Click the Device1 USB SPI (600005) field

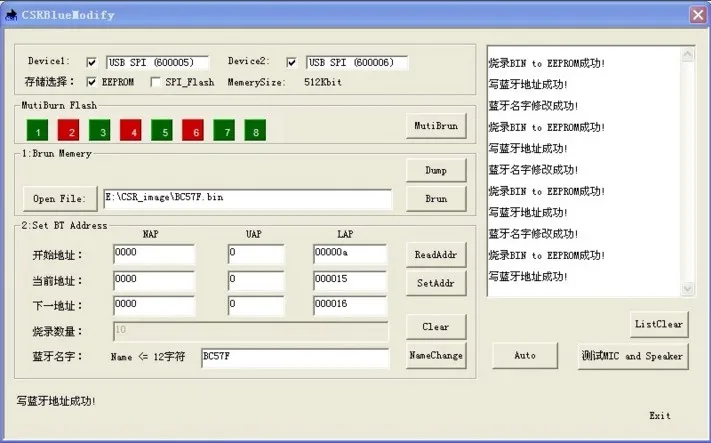click(x=157, y=63)
